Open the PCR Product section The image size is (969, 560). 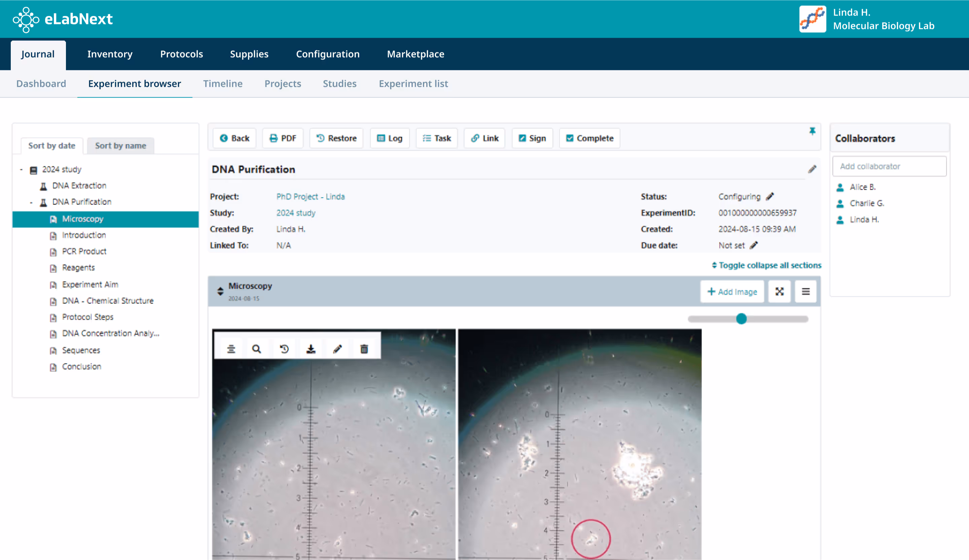click(x=84, y=251)
